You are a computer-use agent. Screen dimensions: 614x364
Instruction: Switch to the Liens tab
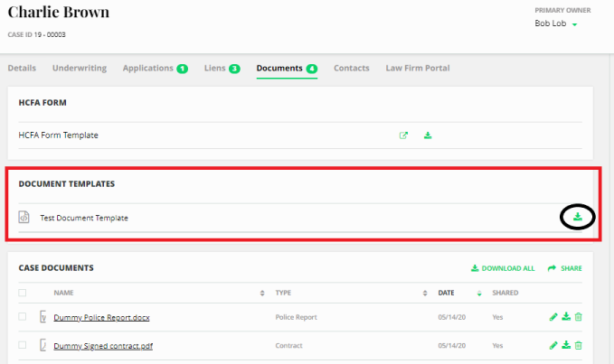coord(221,68)
